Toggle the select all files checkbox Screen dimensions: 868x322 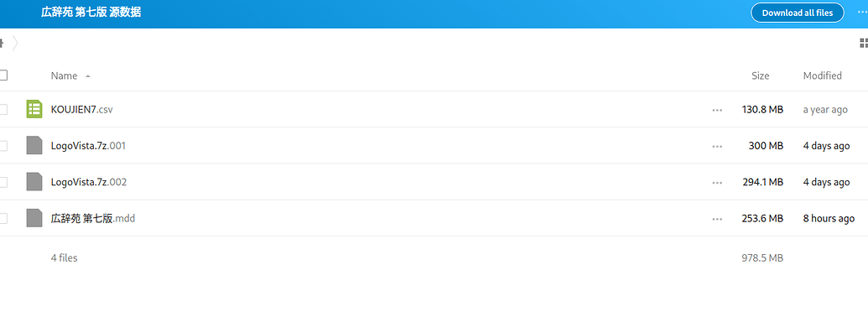(3, 75)
